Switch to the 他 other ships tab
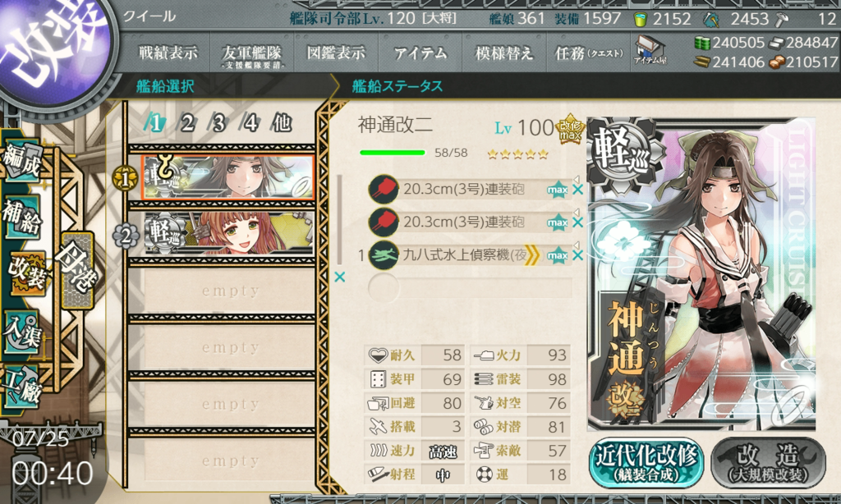841x504 pixels. tap(282, 123)
